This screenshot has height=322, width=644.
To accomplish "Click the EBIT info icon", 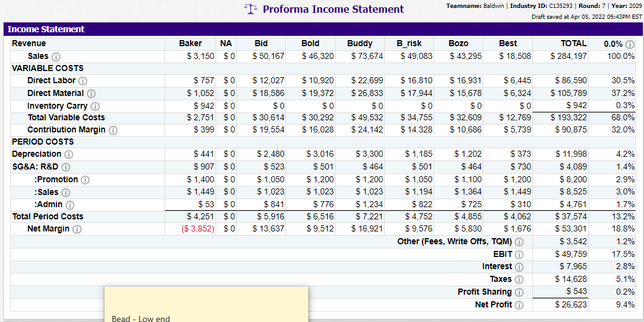I will pos(519,255).
